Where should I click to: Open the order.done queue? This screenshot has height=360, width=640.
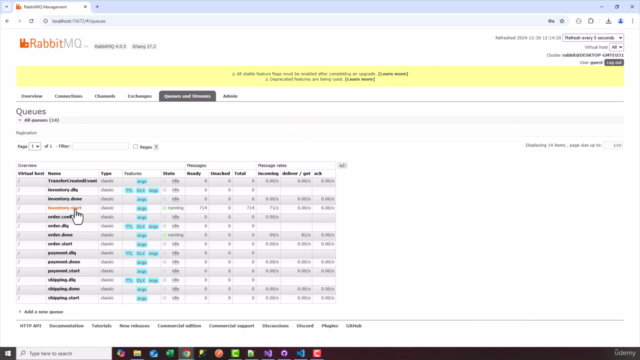(60, 235)
